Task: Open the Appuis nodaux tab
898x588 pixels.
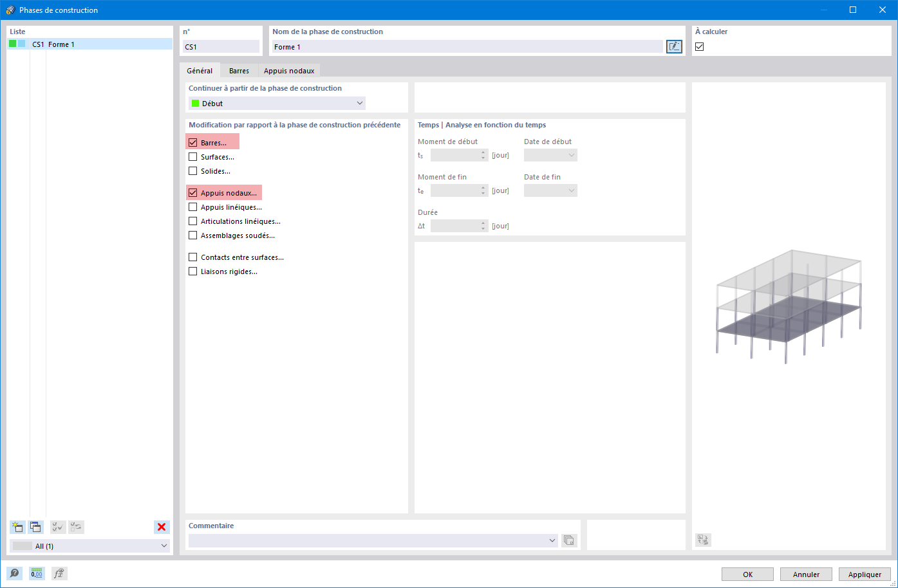Action: click(289, 71)
